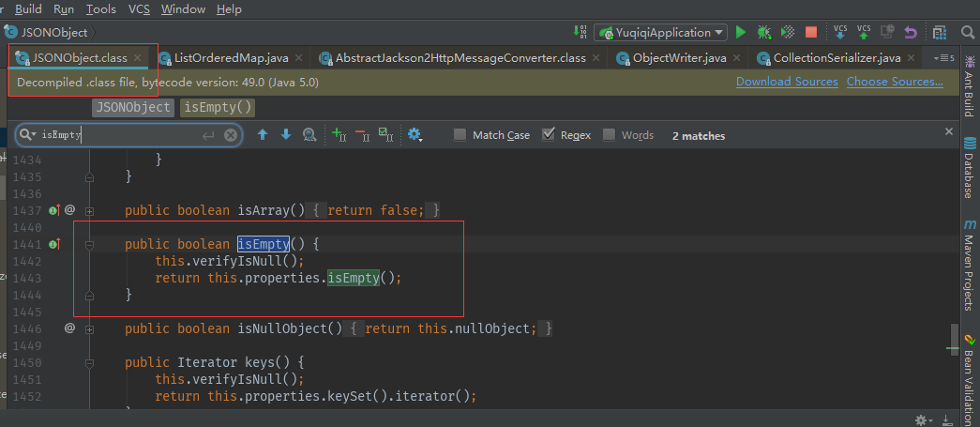Open Ant Build tool window
This screenshot has height=427, width=980.
point(970,86)
